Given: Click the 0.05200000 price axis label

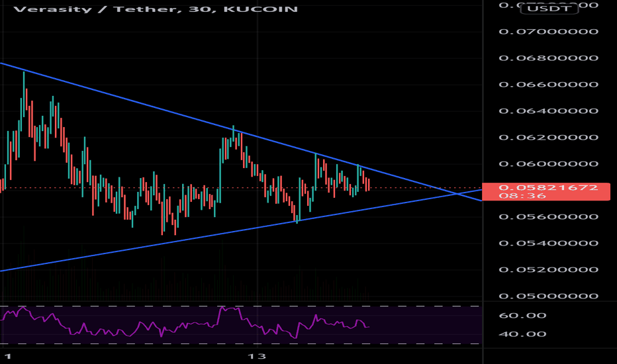Looking at the screenshot, I should click(x=549, y=269).
